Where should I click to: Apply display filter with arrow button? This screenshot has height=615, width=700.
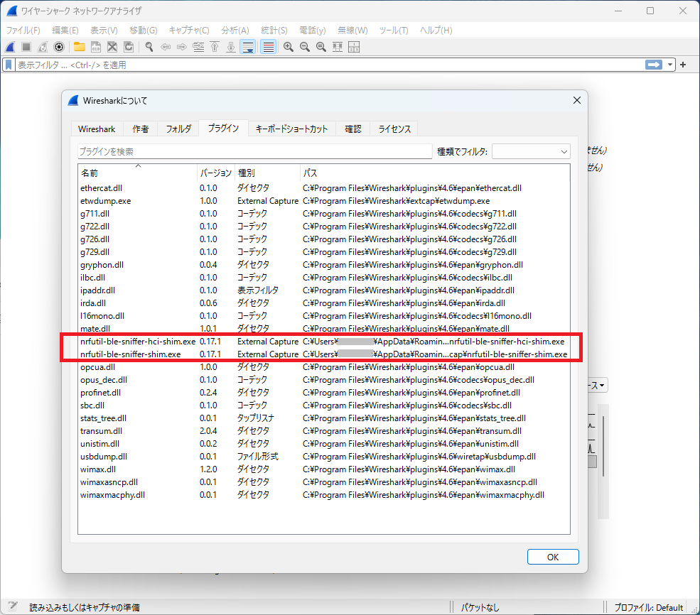653,65
